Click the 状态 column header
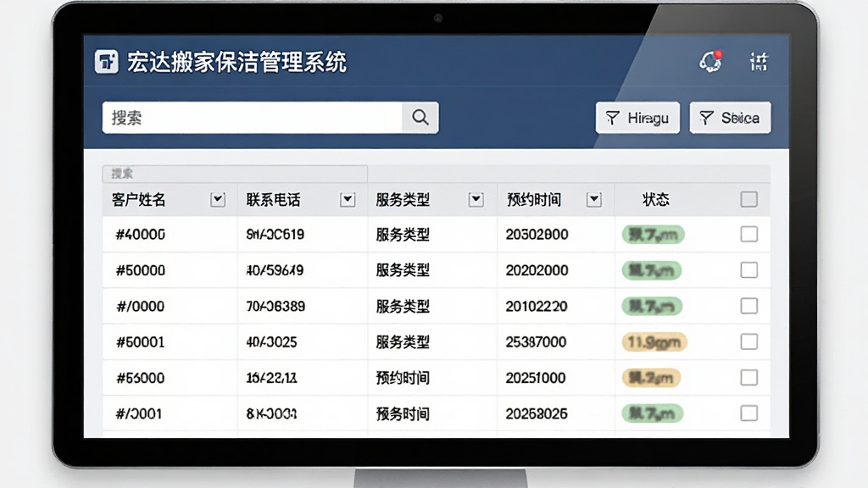The image size is (868, 488). (x=656, y=200)
